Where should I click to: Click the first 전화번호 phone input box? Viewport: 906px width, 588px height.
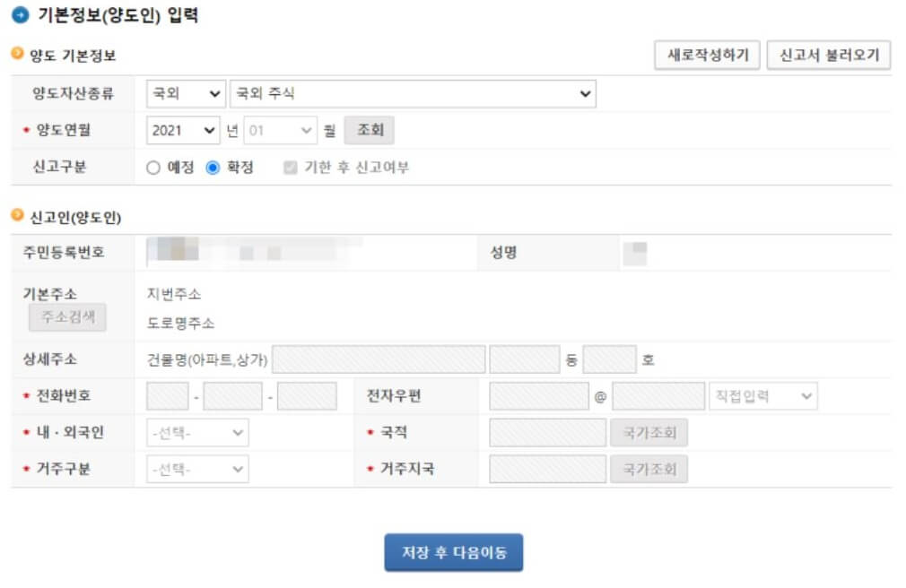click(x=166, y=395)
